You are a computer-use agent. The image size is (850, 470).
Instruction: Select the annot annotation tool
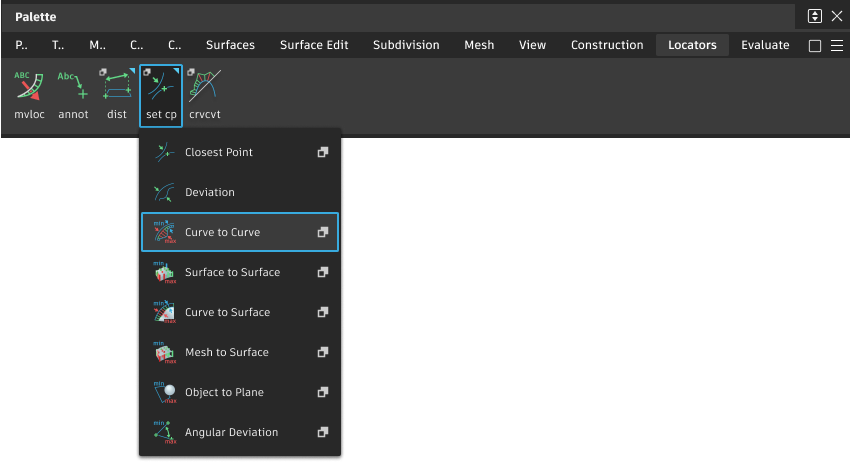pos(73,94)
